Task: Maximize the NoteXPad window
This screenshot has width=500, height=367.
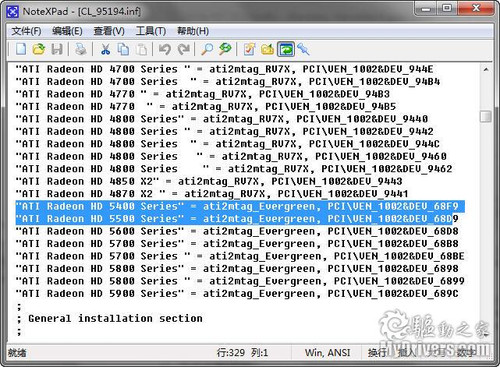Action: click(x=447, y=9)
